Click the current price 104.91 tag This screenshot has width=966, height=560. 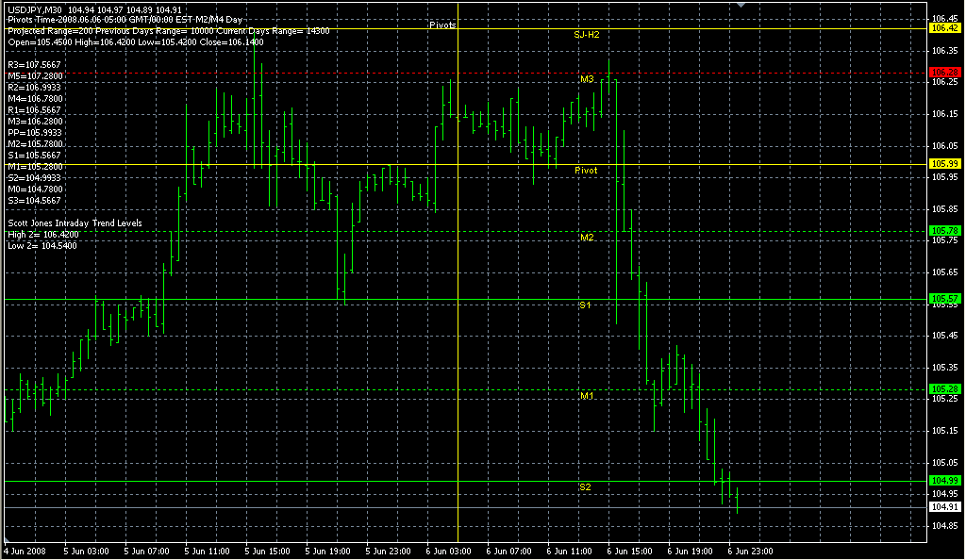(x=944, y=506)
